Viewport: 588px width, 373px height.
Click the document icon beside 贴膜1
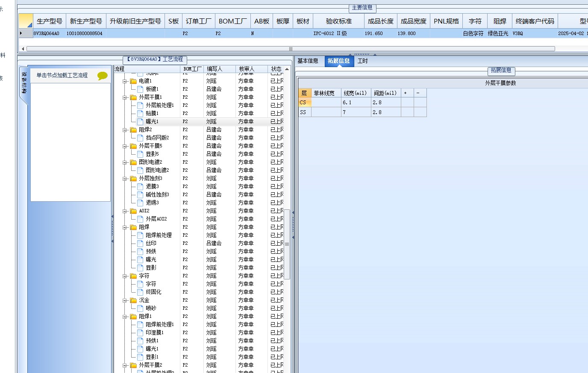[140, 113]
